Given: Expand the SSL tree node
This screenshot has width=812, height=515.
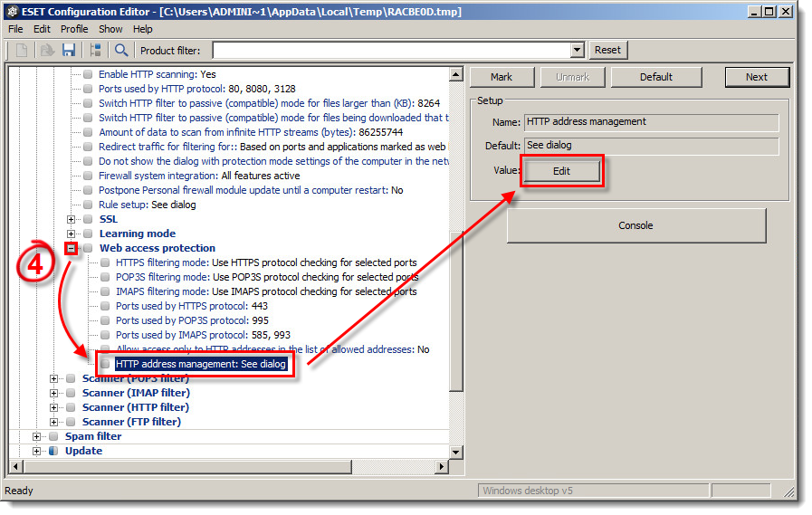Looking at the screenshot, I should coord(71,219).
